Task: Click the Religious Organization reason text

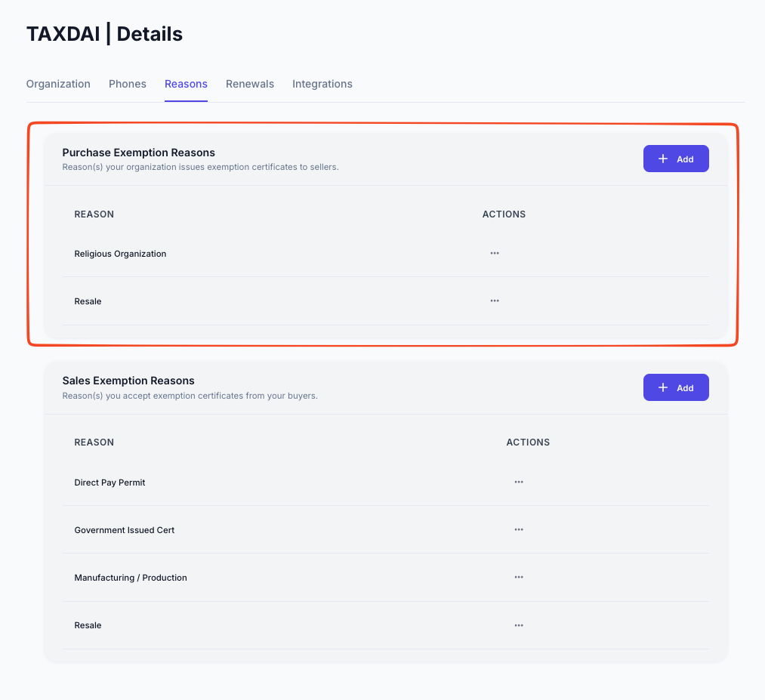Action: (x=120, y=254)
